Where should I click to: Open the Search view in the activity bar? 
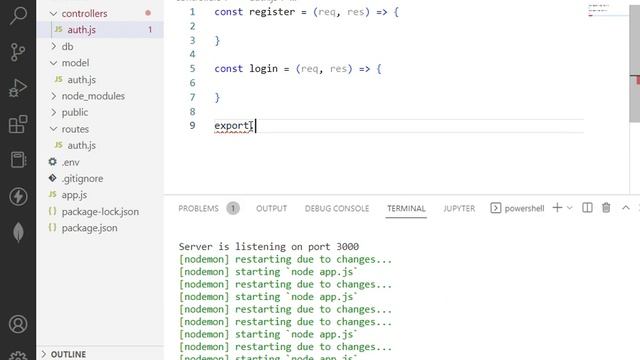(18, 16)
